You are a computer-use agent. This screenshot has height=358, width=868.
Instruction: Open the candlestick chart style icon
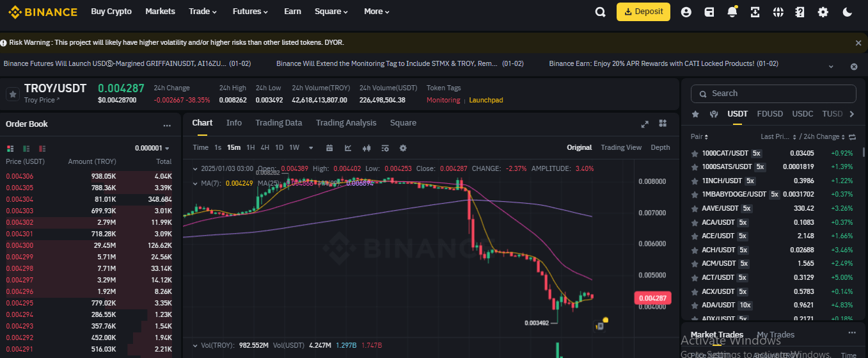click(367, 148)
